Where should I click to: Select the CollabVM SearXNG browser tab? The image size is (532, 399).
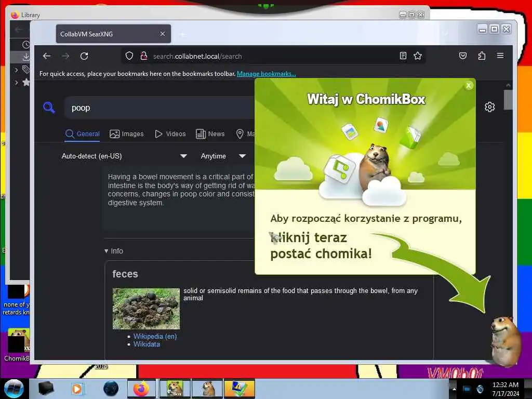pos(113,34)
